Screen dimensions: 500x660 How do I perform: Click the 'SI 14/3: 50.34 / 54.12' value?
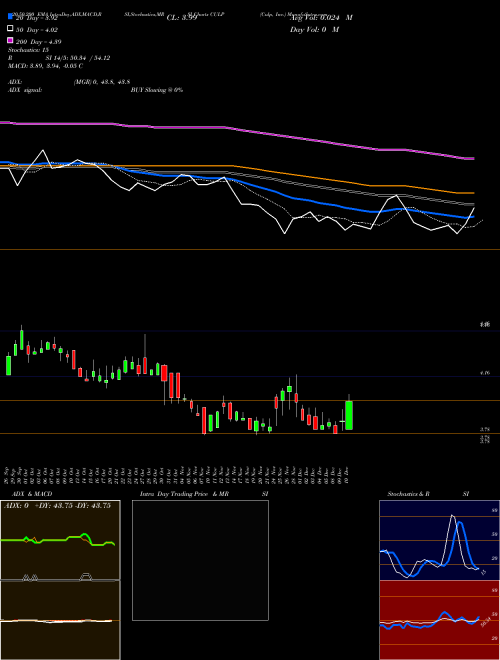[78, 58]
